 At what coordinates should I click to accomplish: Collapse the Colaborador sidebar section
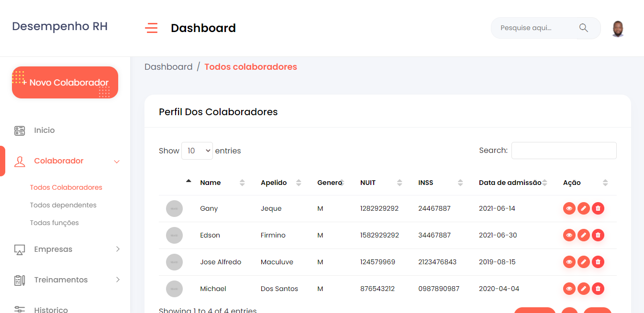[117, 162]
